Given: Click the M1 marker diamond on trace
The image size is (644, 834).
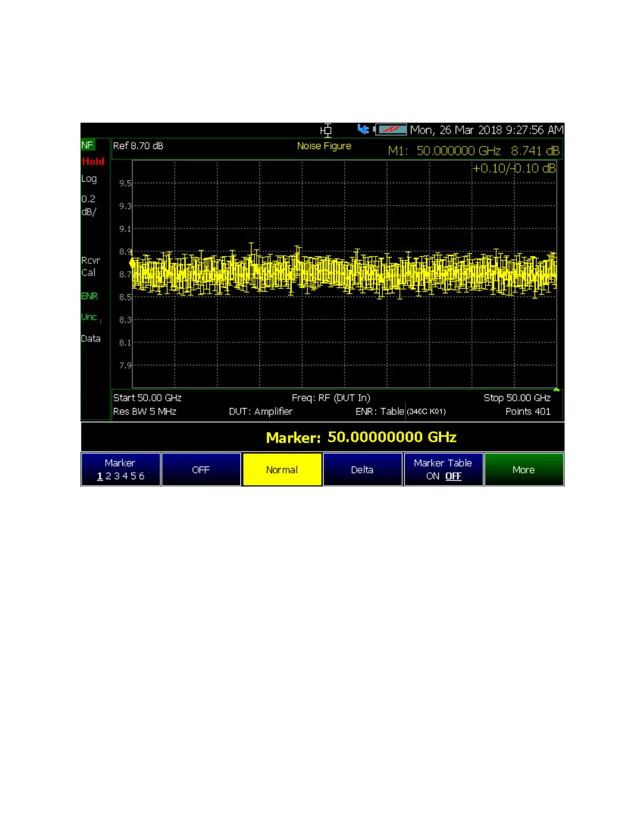Looking at the screenshot, I should [132, 262].
